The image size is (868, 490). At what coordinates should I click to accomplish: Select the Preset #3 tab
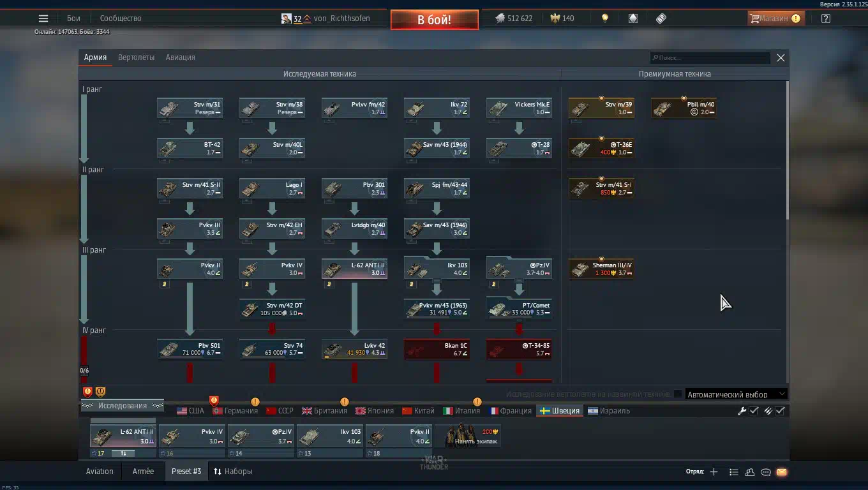click(186, 471)
